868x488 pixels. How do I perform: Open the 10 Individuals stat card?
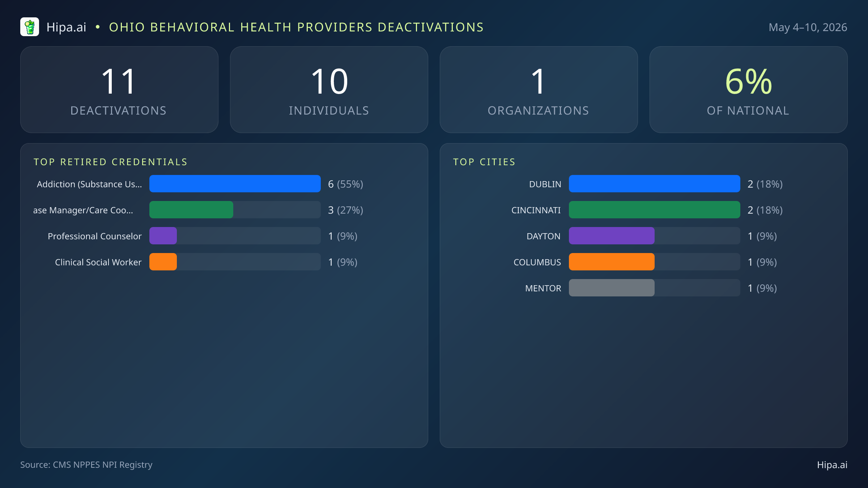click(329, 90)
